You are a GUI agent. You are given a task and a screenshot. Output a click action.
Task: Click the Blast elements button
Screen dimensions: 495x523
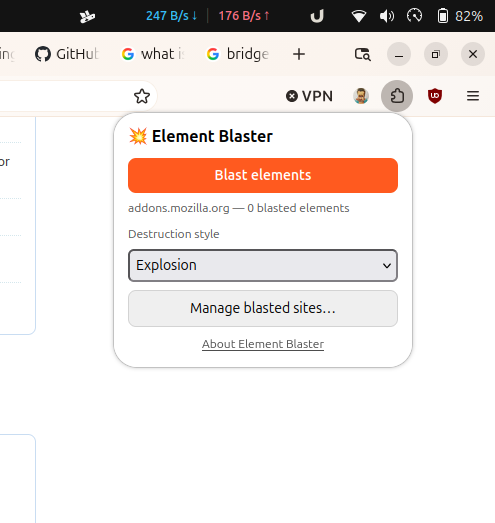click(263, 175)
